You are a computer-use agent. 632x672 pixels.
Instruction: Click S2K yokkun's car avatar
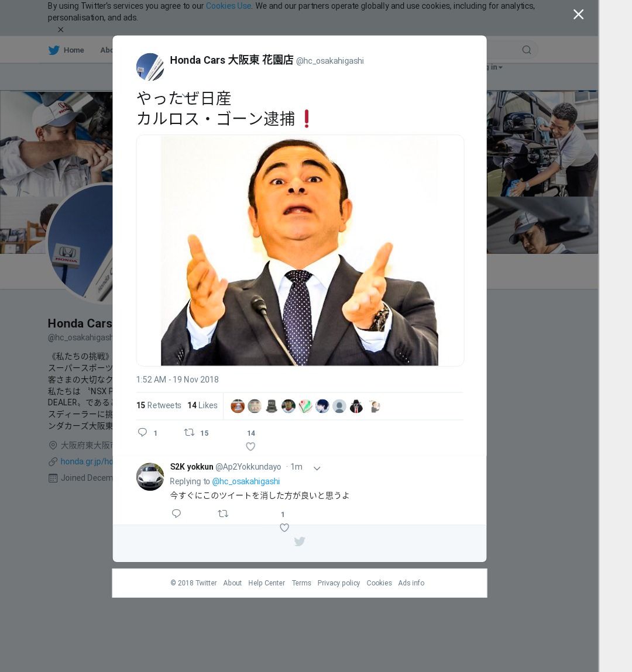click(x=150, y=477)
